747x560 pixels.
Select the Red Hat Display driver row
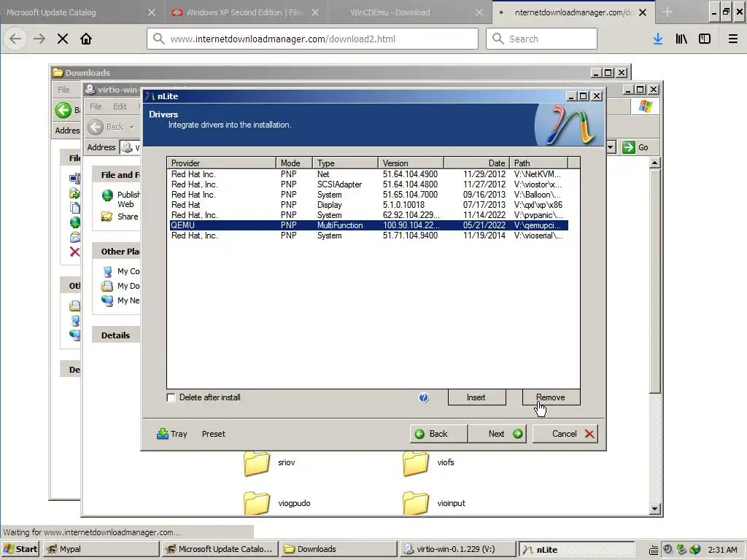coord(368,205)
